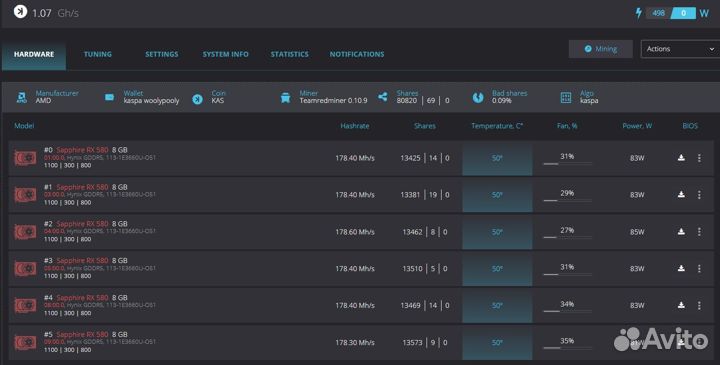Click the 34% fan bar for GPU #4
Viewport: 720px width, 365px height.
pyautogui.click(x=568, y=311)
